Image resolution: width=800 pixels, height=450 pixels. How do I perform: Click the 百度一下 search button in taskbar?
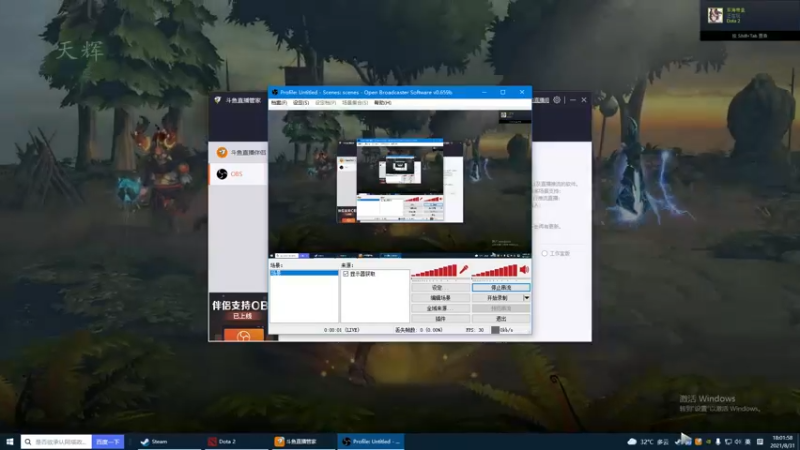[x=108, y=441]
